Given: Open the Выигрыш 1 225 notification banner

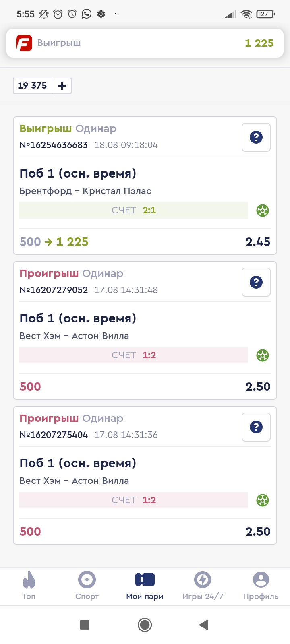Looking at the screenshot, I should point(145,43).
